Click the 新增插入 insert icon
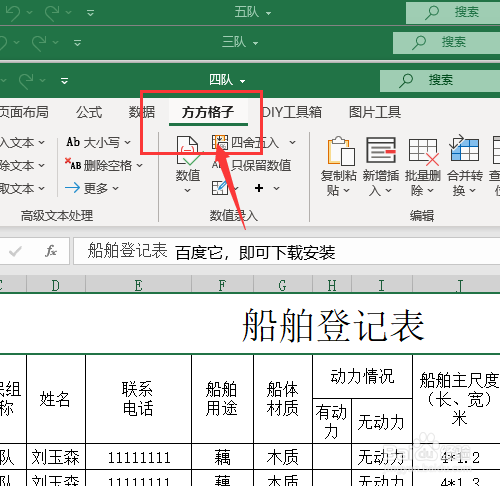The width and height of the screenshot is (500, 486). 381,151
